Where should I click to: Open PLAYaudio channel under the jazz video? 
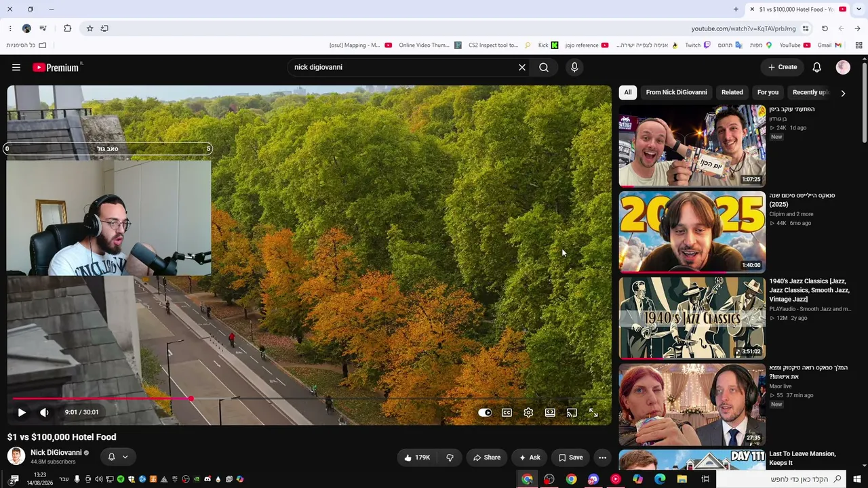click(x=810, y=308)
